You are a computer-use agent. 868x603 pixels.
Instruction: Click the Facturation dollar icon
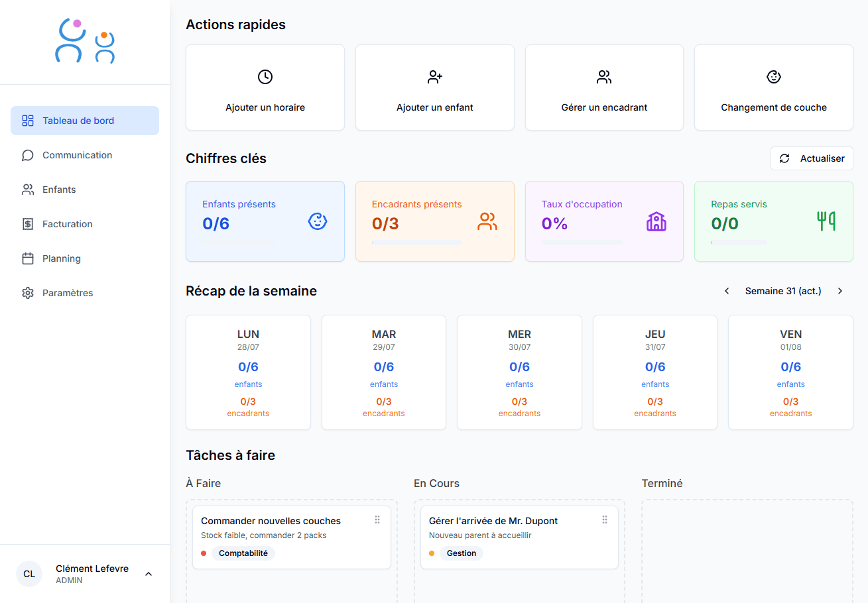click(27, 223)
